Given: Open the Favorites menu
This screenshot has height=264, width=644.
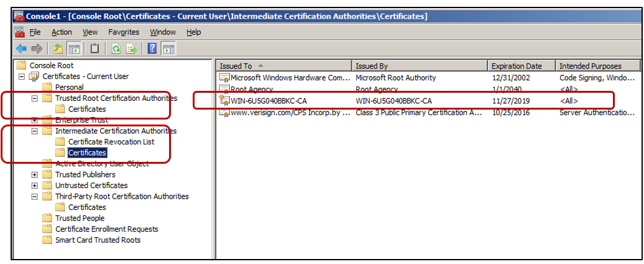Looking at the screenshot, I should point(124,32).
